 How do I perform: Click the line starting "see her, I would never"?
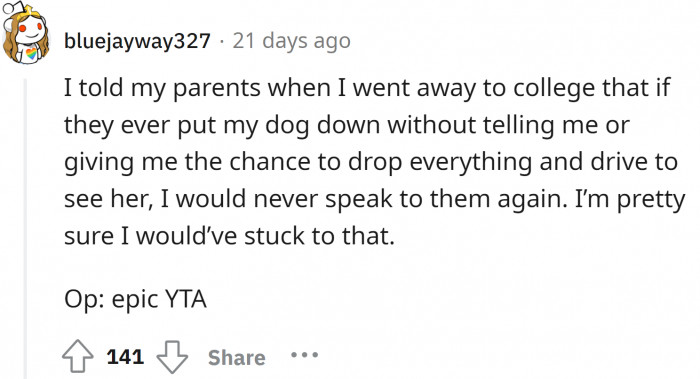(x=375, y=199)
